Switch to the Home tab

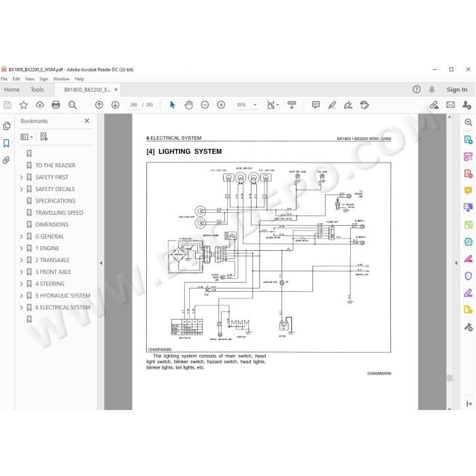coord(12,90)
